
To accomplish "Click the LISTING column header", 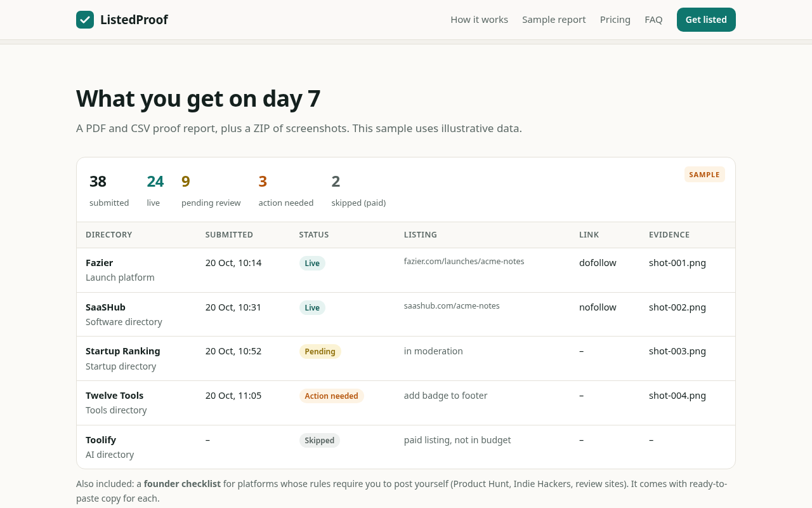I will pyautogui.click(x=421, y=235).
